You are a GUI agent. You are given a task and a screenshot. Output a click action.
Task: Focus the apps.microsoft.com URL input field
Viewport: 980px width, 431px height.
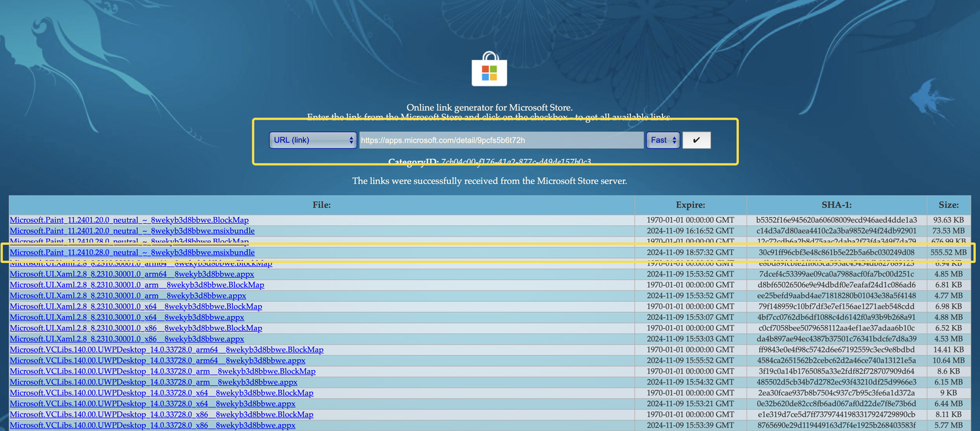tap(501, 140)
